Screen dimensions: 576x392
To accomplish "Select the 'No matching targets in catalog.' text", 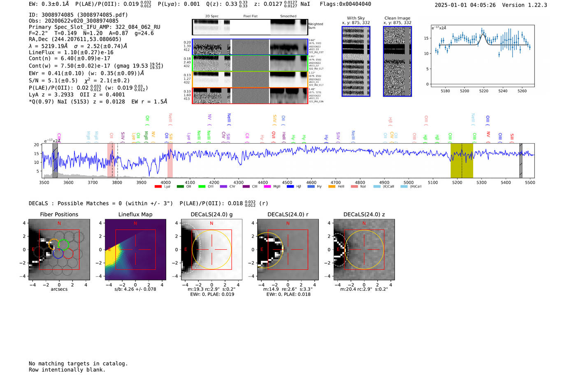I will [x=78, y=364].
